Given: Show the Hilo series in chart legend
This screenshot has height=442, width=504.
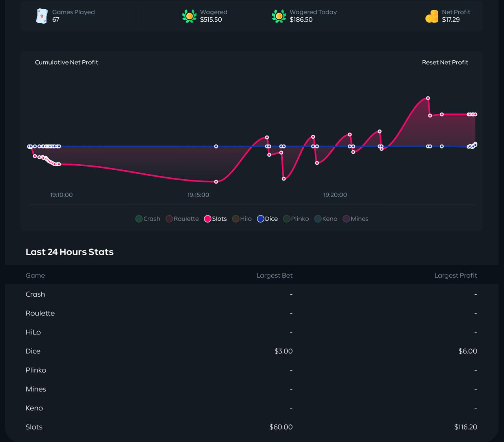Looking at the screenshot, I should click(x=242, y=219).
